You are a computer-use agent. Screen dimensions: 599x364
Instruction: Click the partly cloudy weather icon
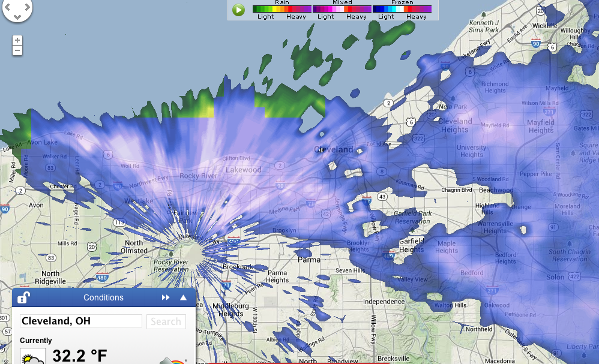(x=33, y=356)
